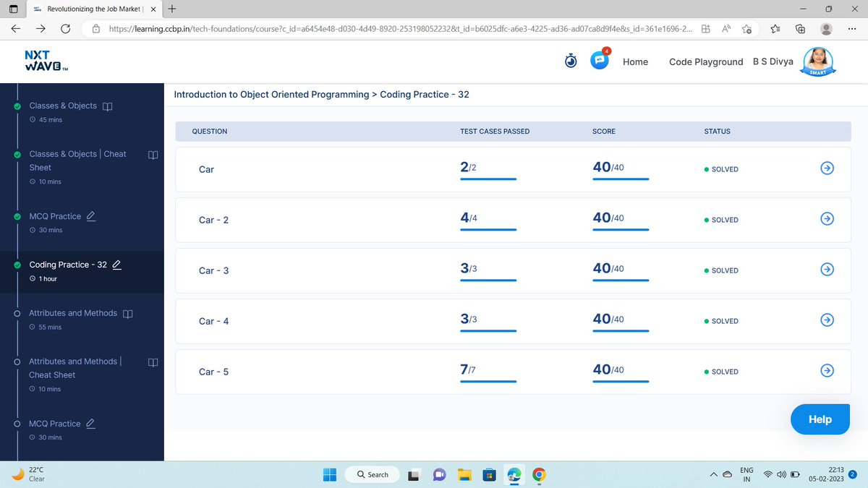Open browser profile icon
The image size is (868, 488).
click(x=825, y=29)
